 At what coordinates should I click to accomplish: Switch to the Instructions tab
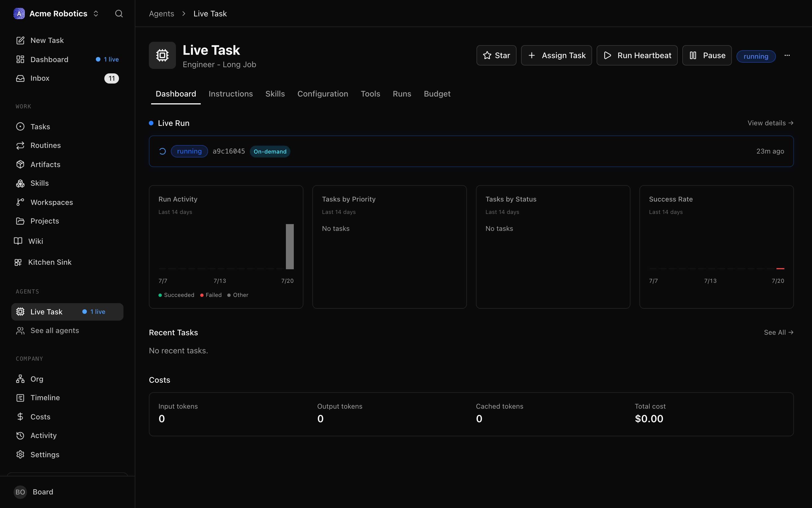point(231,94)
